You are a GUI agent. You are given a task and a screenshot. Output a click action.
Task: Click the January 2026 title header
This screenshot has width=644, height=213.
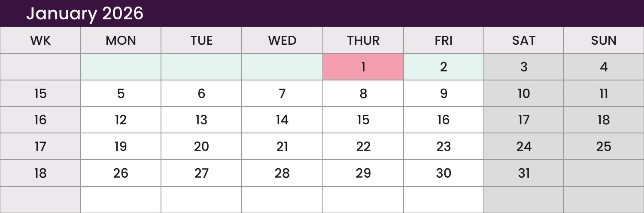click(x=85, y=13)
